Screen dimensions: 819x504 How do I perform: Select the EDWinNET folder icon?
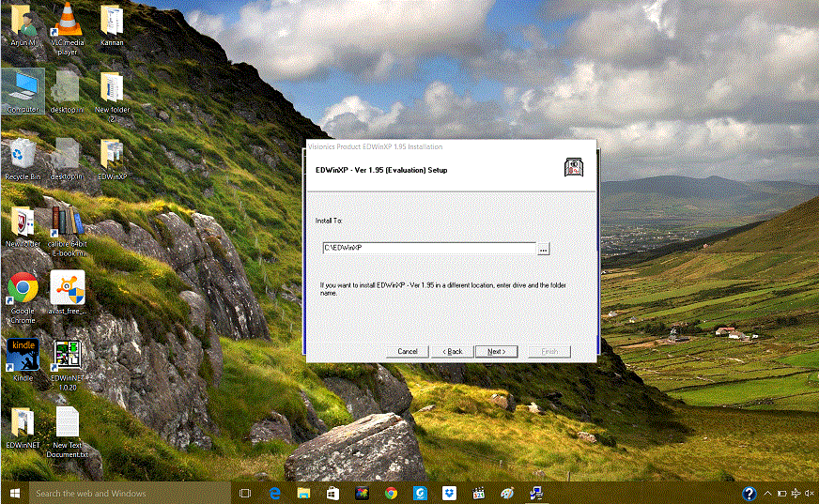pos(23,428)
